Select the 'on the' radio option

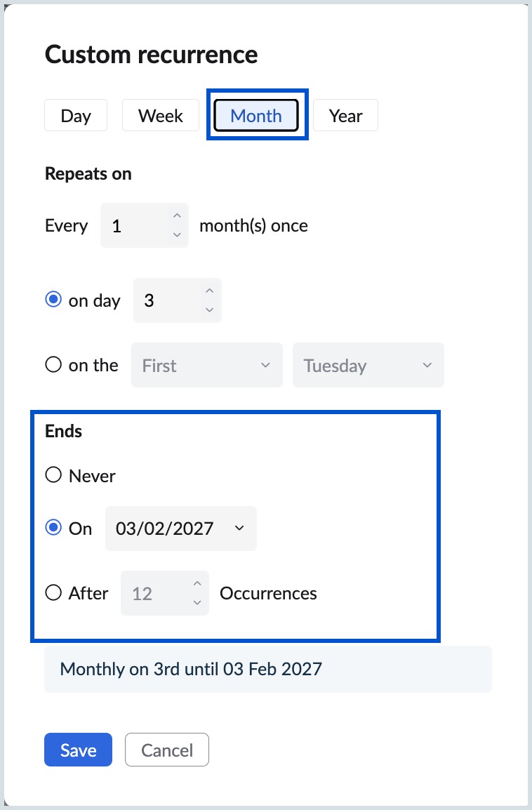(x=53, y=365)
